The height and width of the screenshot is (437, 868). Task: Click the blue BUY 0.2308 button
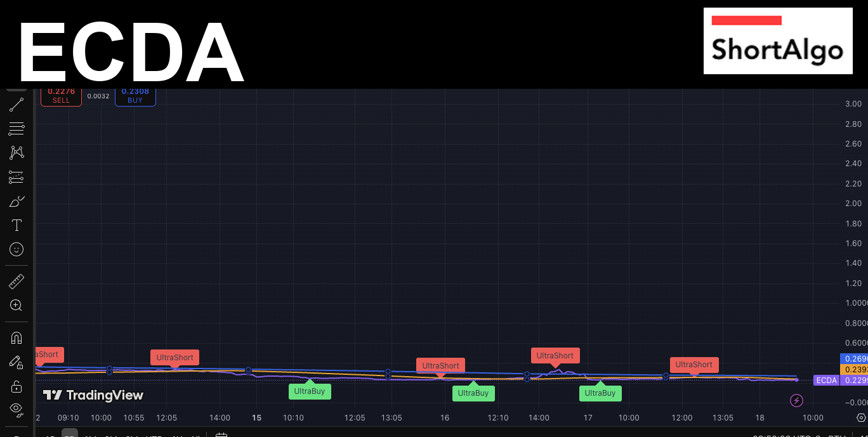click(135, 96)
